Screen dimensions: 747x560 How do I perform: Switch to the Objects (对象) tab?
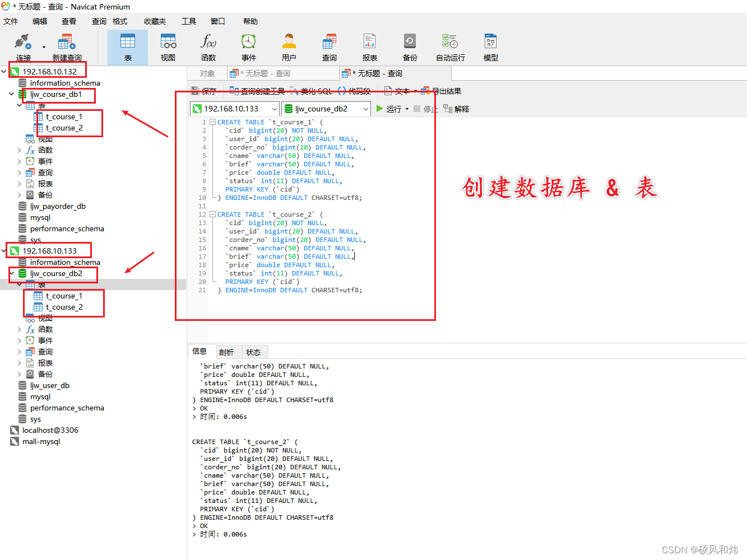tap(207, 73)
